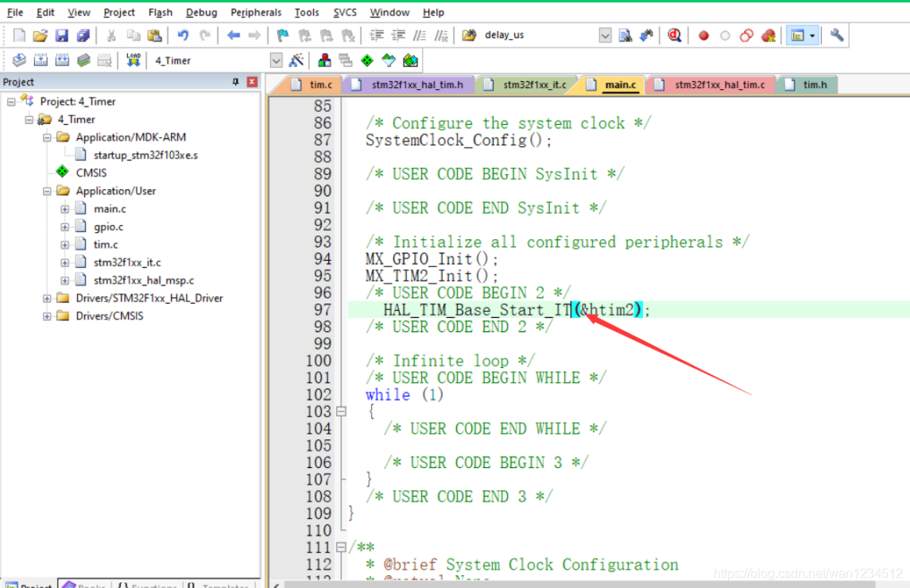The image size is (910, 588).
Task: Close the Project panel with red X
Action: tap(252, 82)
